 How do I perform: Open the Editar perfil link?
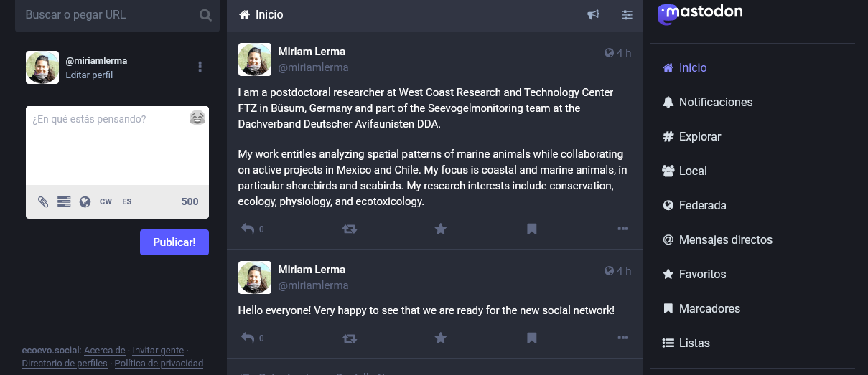click(x=89, y=75)
